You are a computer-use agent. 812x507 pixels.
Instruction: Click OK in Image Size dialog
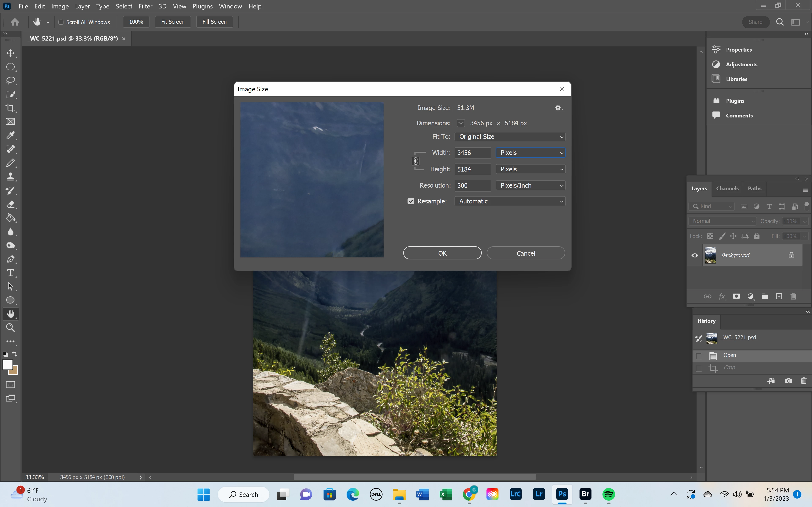point(442,253)
